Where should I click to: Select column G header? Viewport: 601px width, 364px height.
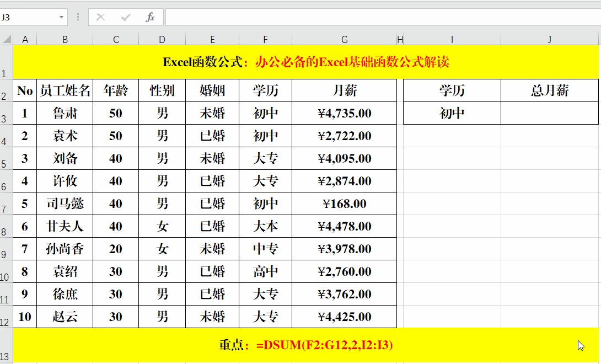click(x=344, y=39)
